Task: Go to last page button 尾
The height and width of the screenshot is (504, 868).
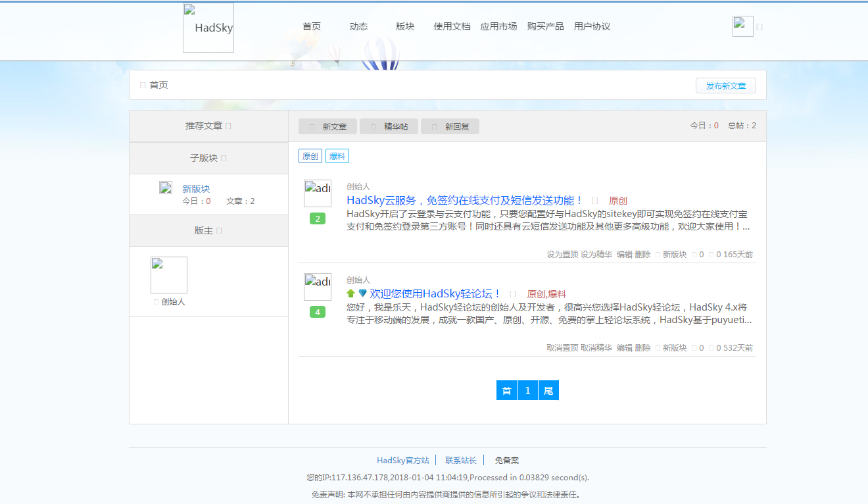Action: click(x=548, y=390)
